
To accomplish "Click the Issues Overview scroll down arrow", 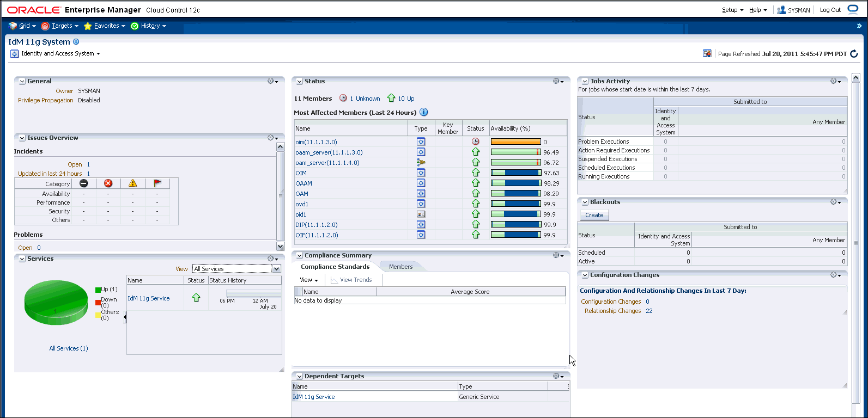I will tap(280, 246).
